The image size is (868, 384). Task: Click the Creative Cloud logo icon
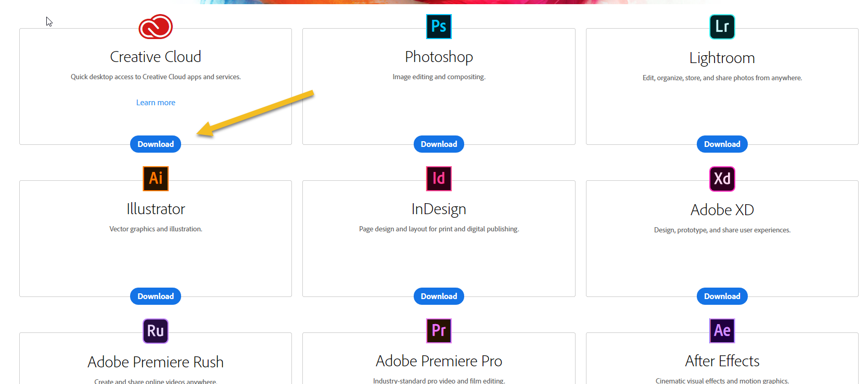pyautogui.click(x=156, y=27)
